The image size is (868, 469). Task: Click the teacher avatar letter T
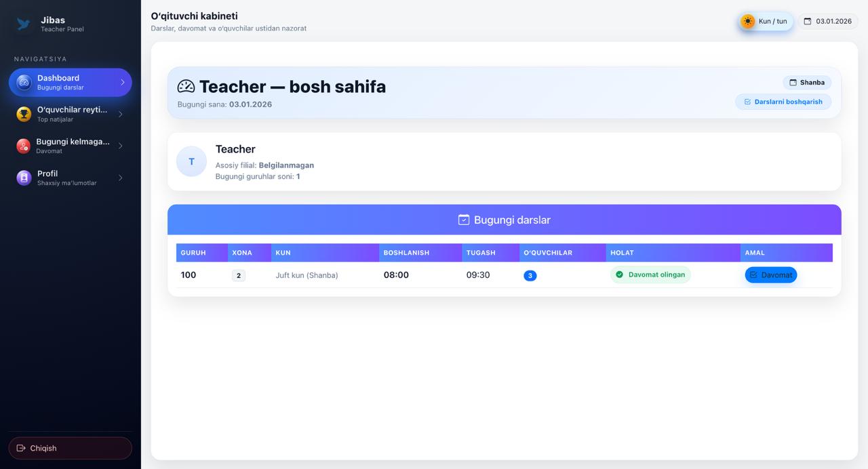pos(191,161)
